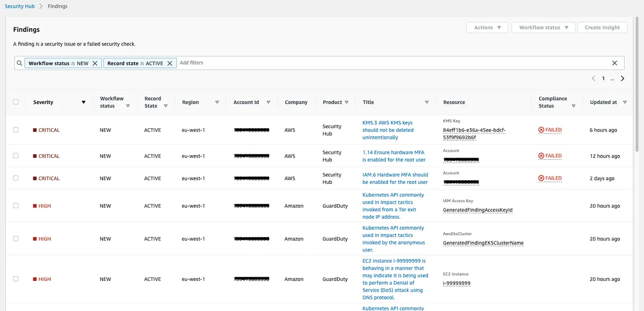
Task: Check the KMS.3 finding row checkbox
Action: click(x=16, y=130)
